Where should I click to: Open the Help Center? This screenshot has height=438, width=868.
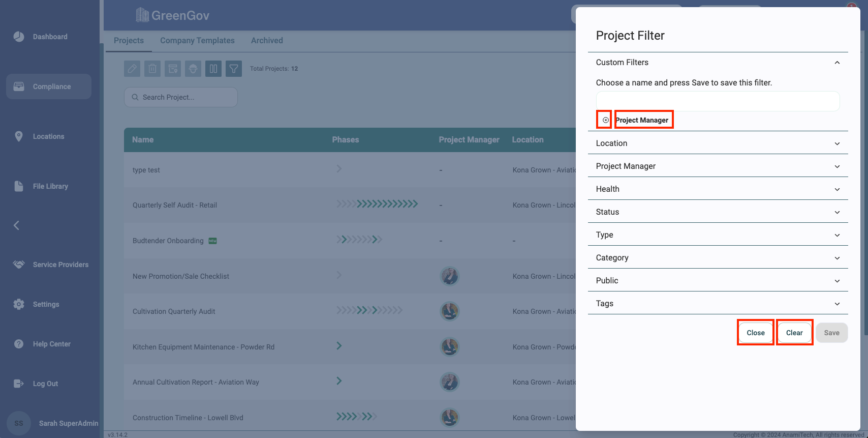(43, 344)
